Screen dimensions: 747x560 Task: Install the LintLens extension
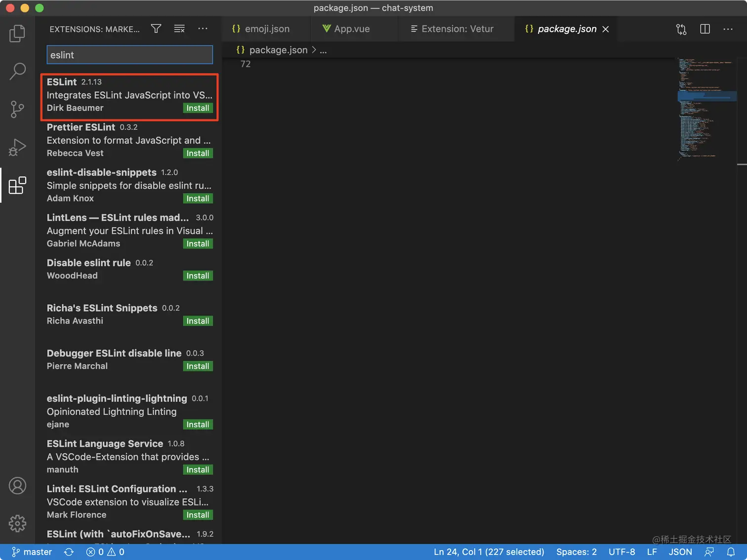pyautogui.click(x=198, y=244)
